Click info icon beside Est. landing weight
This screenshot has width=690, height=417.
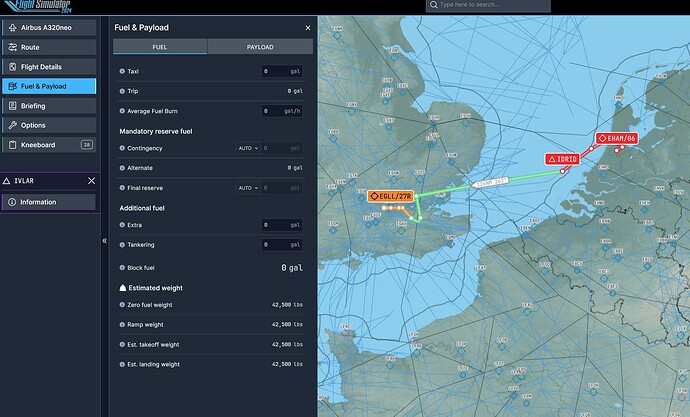point(122,364)
